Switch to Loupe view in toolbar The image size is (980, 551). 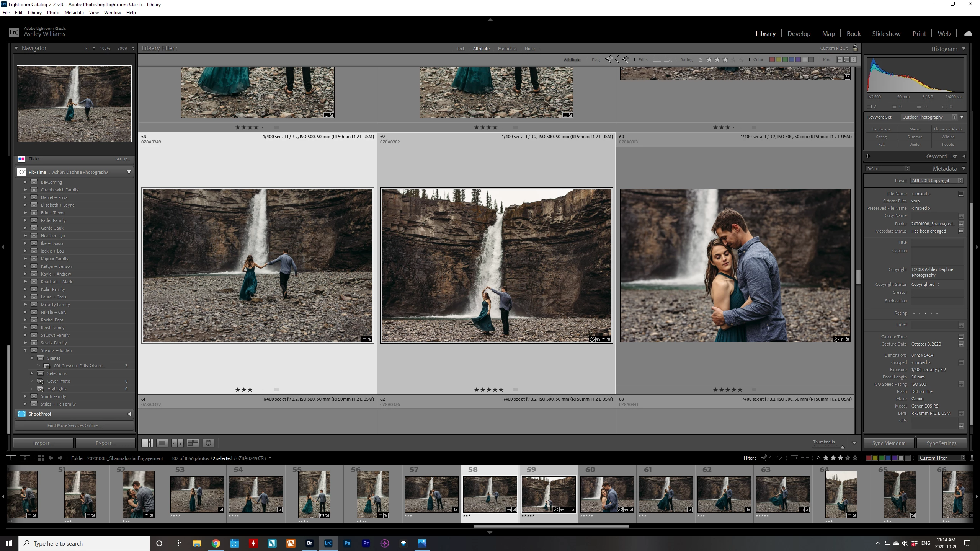tap(162, 443)
